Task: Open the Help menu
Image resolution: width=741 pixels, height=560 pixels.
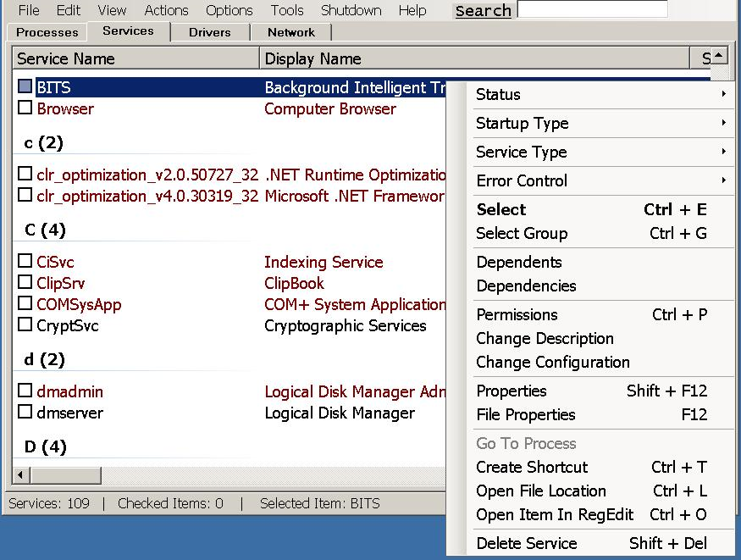Action: pos(412,10)
